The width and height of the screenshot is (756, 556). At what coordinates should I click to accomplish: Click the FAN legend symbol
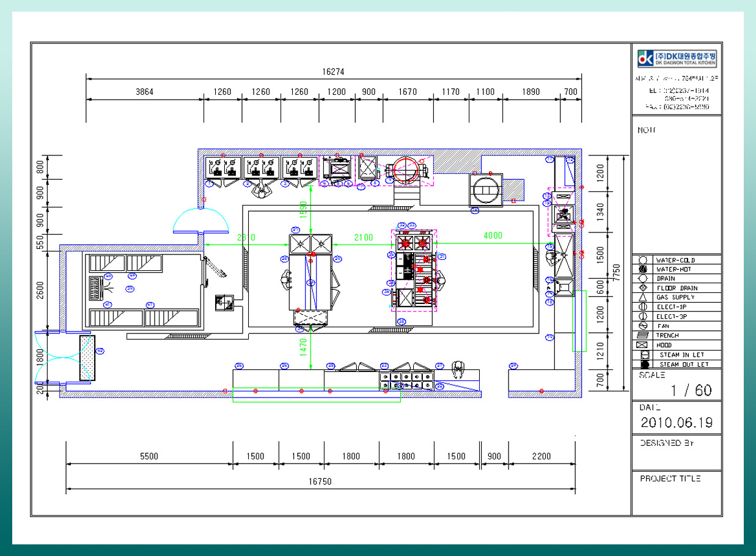point(642,326)
